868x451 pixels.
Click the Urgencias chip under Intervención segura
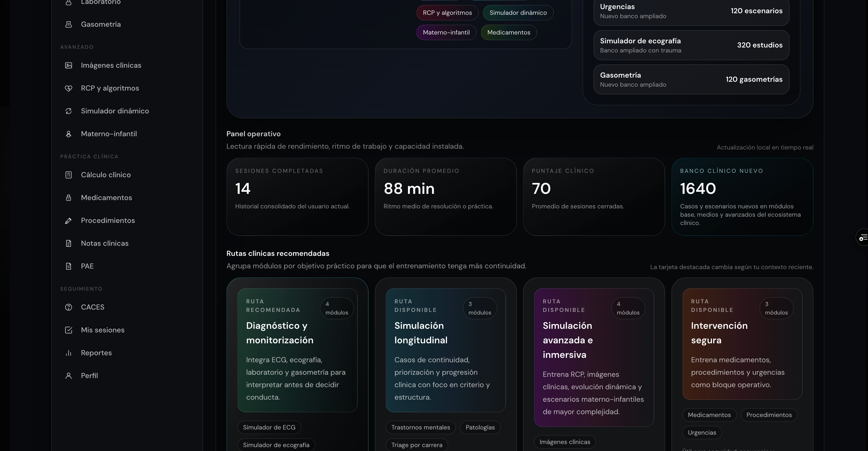click(x=702, y=433)
